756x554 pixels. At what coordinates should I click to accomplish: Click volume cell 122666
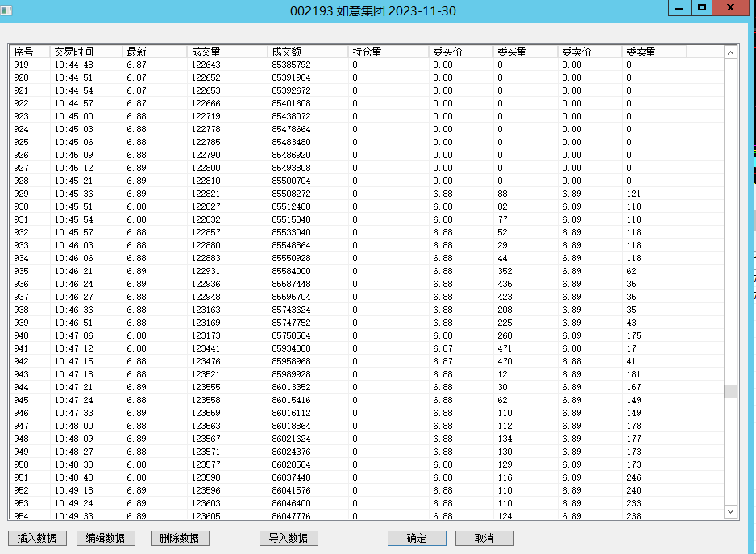(206, 103)
